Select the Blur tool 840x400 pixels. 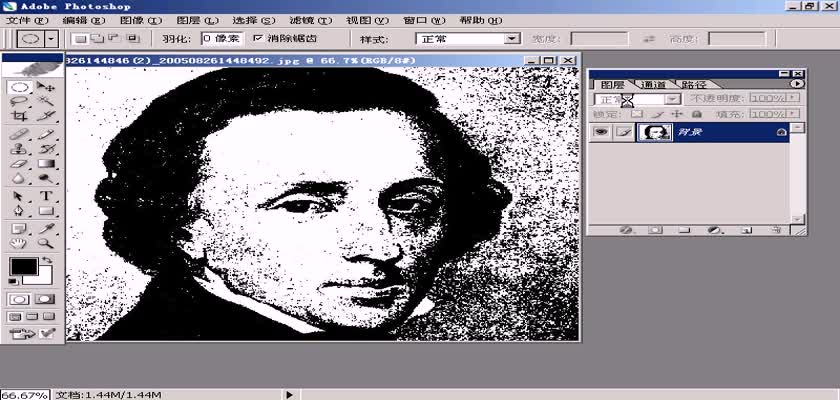[x=19, y=178]
